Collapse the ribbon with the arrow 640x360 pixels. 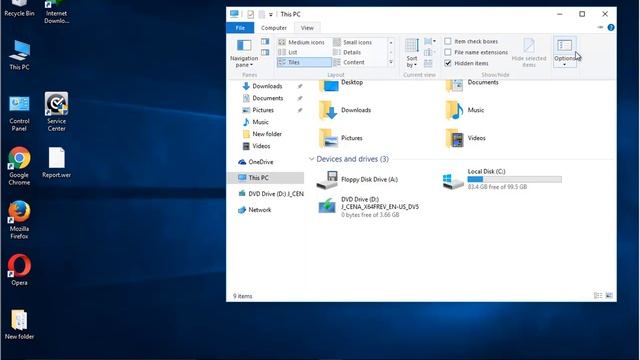point(600,27)
